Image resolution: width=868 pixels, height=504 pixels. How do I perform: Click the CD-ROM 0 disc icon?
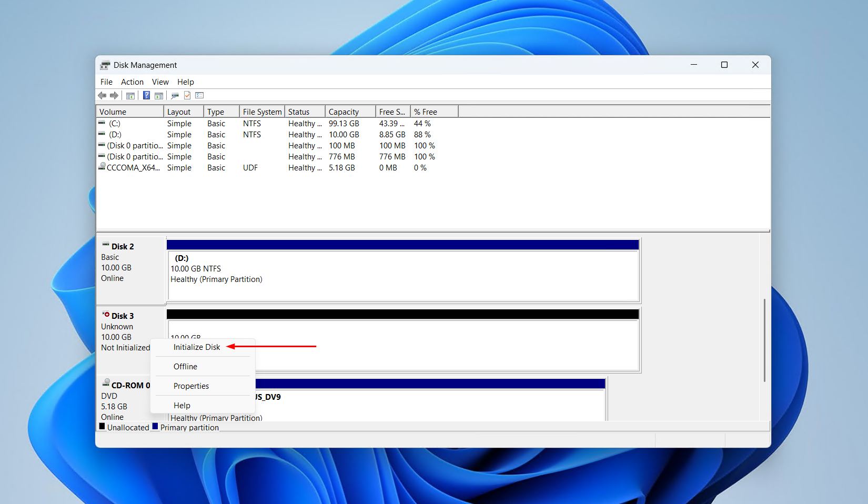(106, 382)
